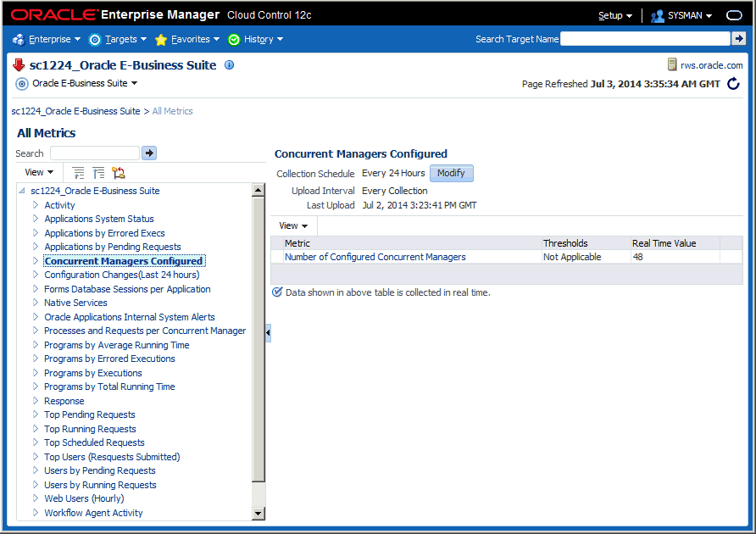Screen dimensions: 756x534
Task: Expand the Native Services node
Action: [x=36, y=303]
